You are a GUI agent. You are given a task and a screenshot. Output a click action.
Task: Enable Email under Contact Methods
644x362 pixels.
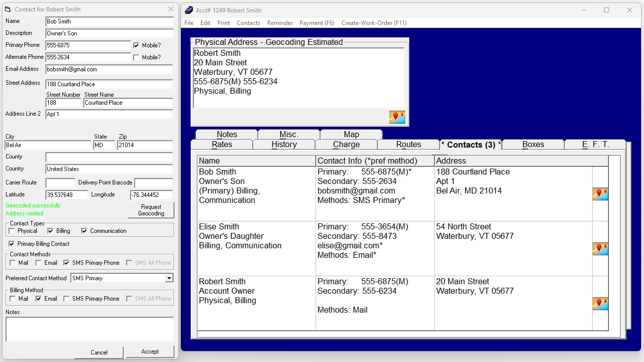38,263
